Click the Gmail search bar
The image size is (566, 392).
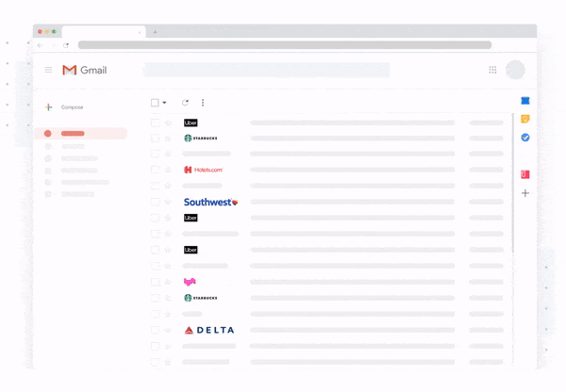[x=266, y=70]
